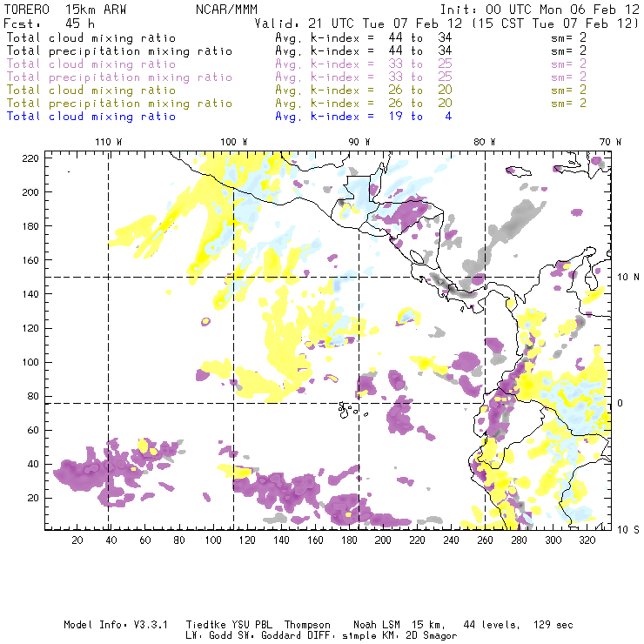Click the "129 sec" timestep text
The image size is (644, 644).
point(553,625)
